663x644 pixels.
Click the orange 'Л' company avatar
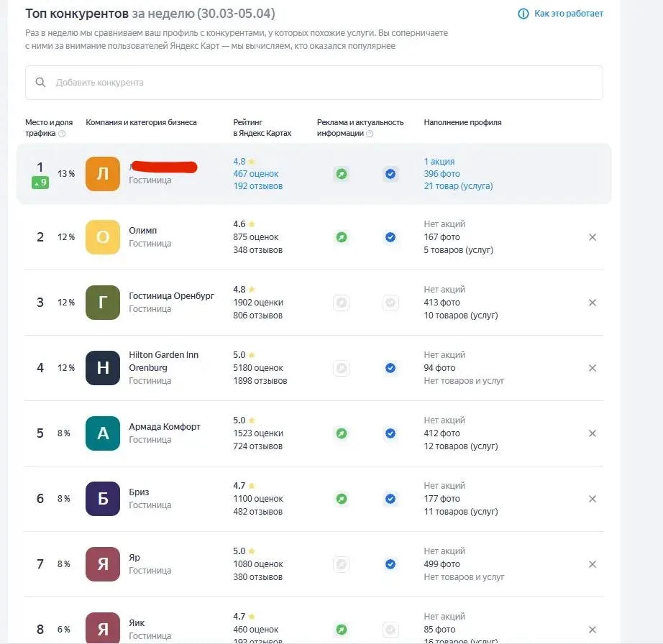(103, 174)
